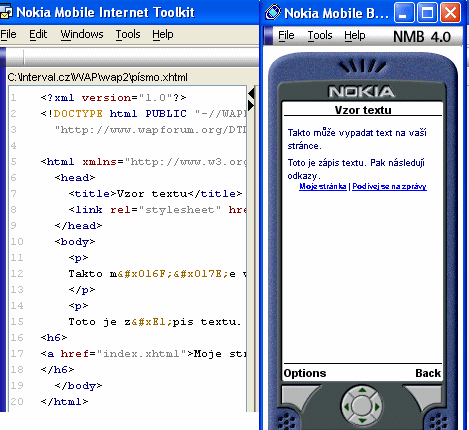469x430 pixels.
Task: Click the Nokia Mobile Internet Toolkit title icon
Action: [x=6, y=12]
